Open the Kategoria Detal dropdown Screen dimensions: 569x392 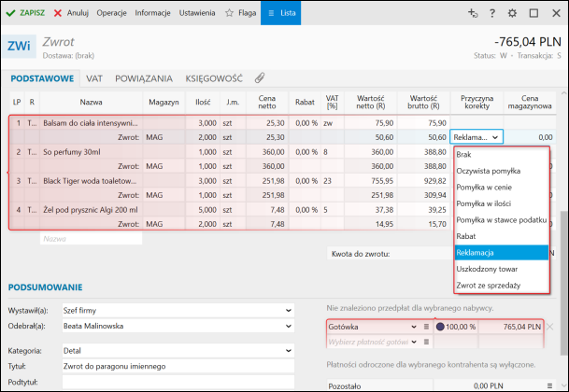click(287, 352)
